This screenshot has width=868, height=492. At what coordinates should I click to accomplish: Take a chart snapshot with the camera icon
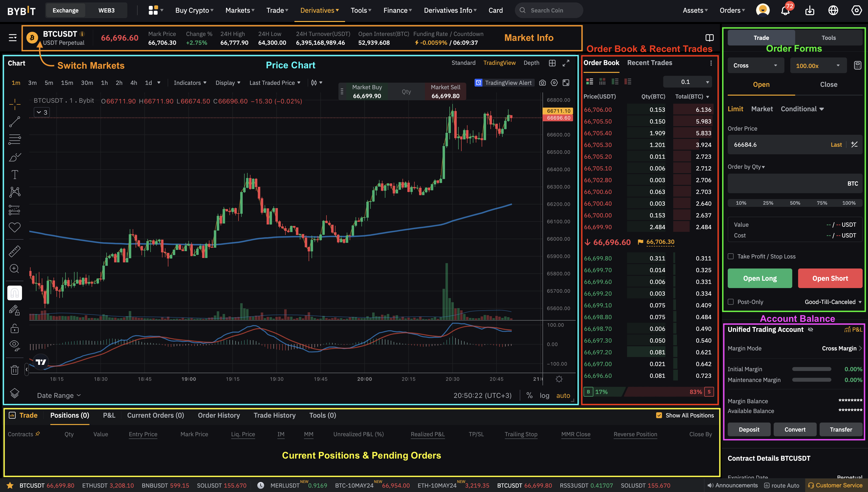point(542,82)
